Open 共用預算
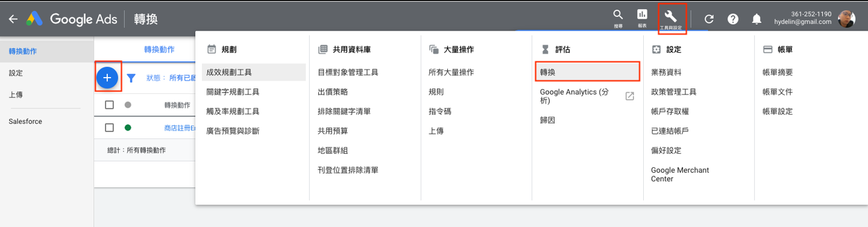Screen dimensions: 868x227 [x=333, y=131]
